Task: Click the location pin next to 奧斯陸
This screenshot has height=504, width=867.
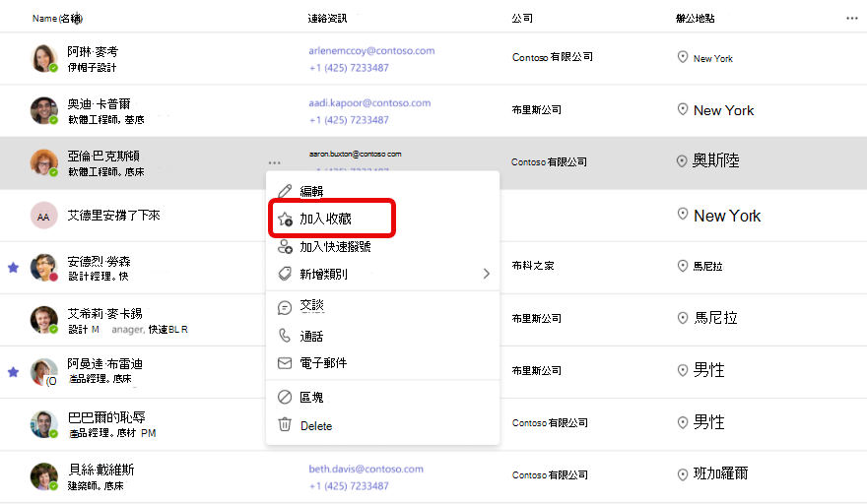Action: tap(683, 160)
